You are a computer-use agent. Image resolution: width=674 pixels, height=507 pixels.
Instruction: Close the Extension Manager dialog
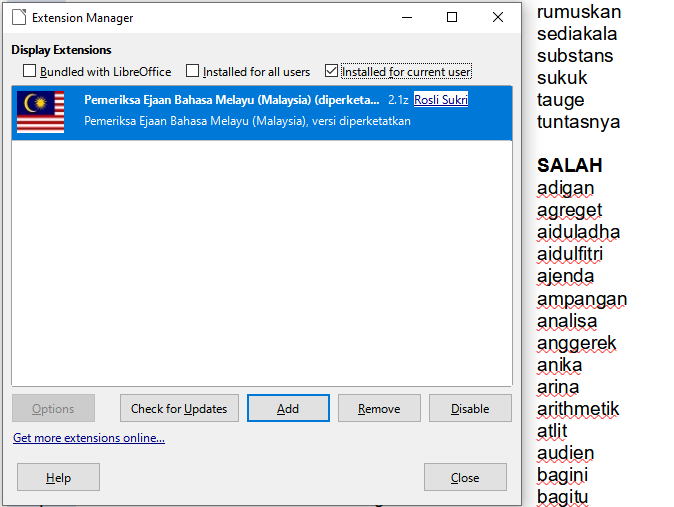pyautogui.click(x=465, y=477)
